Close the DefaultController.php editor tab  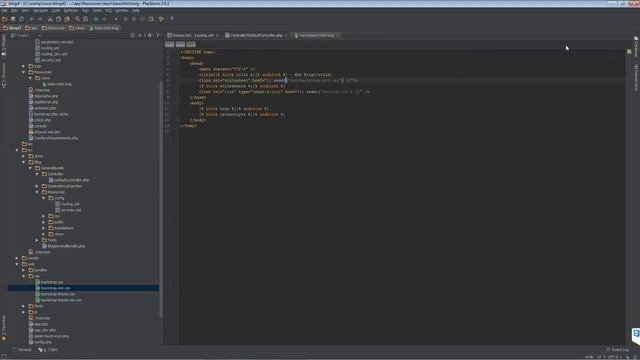[286, 36]
